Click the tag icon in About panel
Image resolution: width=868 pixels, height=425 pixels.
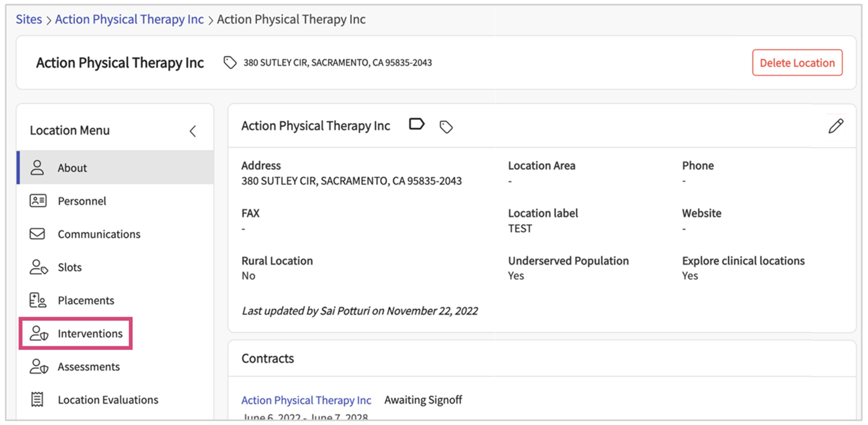pyautogui.click(x=446, y=127)
